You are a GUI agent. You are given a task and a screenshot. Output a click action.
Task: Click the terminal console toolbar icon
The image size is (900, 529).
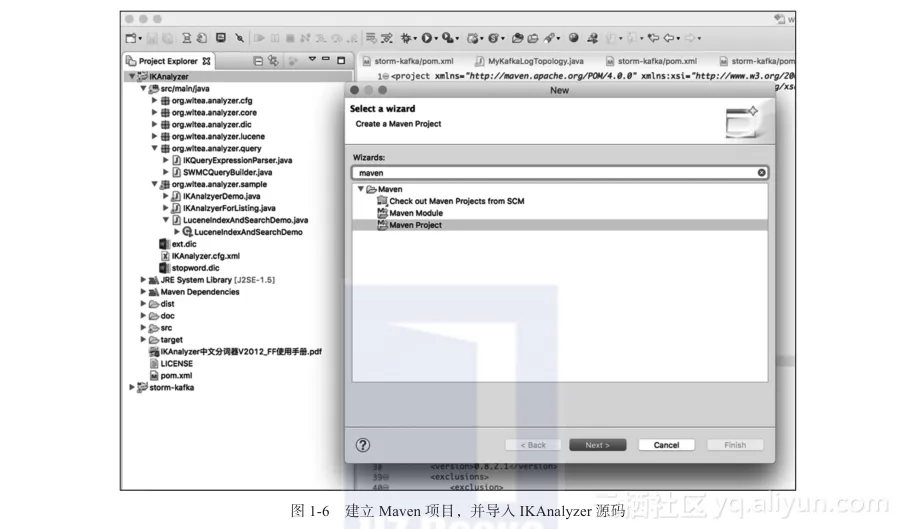(220, 38)
